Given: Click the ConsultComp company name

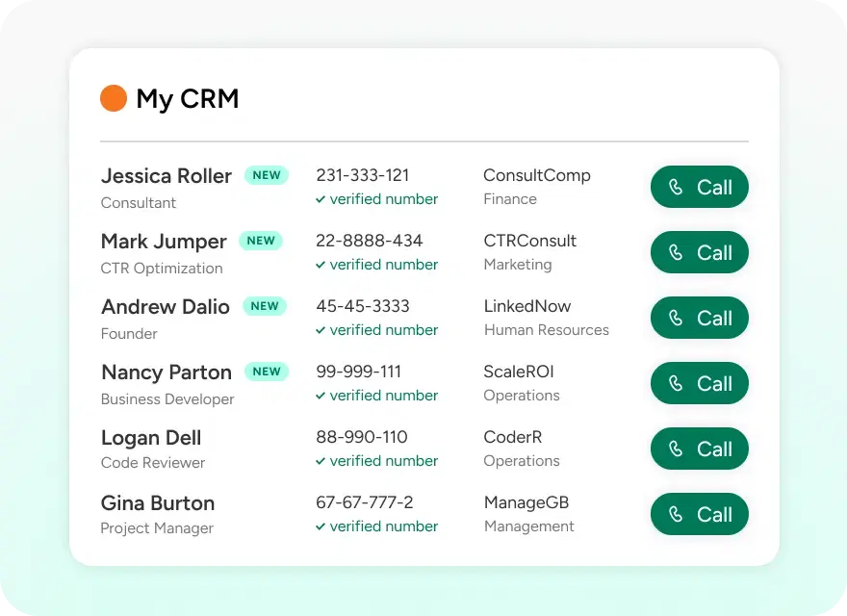Looking at the screenshot, I should [x=537, y=175].
